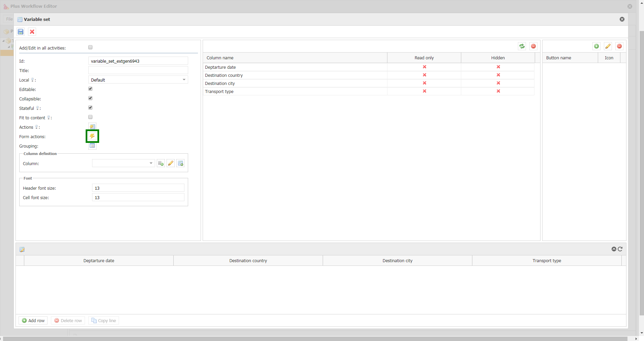
Task: Expand the Column combo box
Action: [x=151, y=163]
